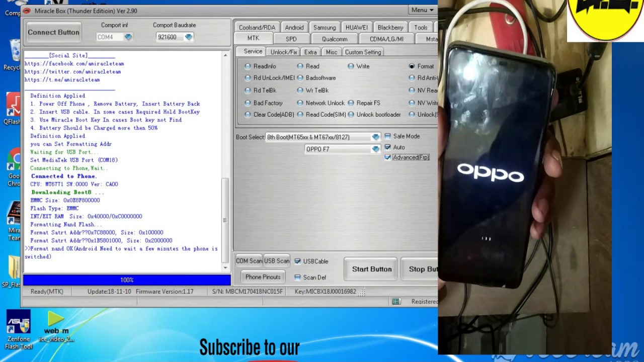
Task: Open the Coolsand/RDA tab
Action: [x=257, y=27]
